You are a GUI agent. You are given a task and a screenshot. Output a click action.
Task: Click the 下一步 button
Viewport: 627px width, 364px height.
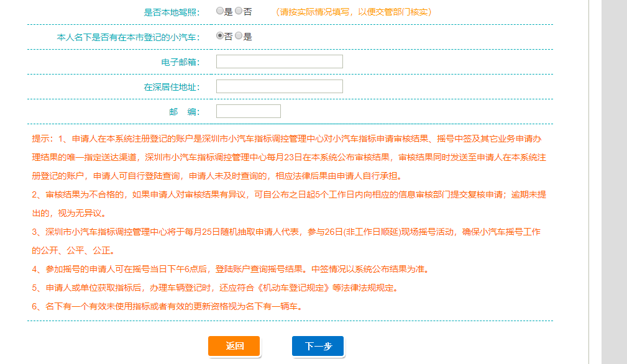coord(318,347)
